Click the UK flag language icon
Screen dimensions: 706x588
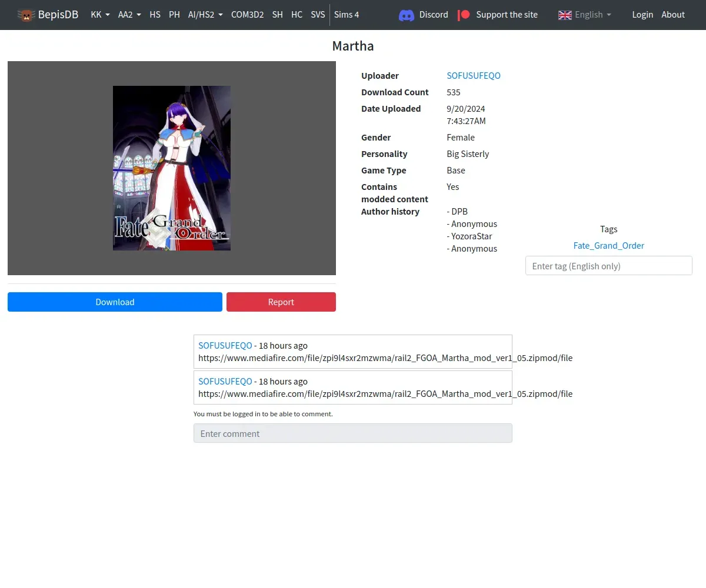(x=565, y=15)
